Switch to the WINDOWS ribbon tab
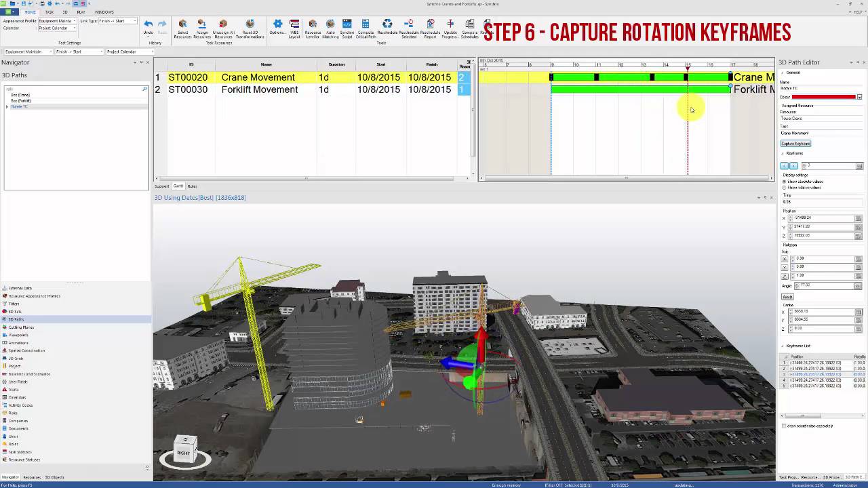This screenshot has width=868, height=488. 104,12
